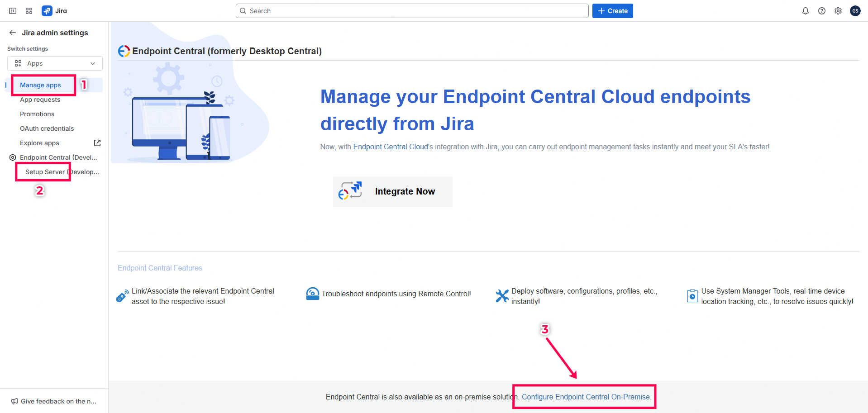Expand the Apps switch settings dropdown
This screenshot has width=868, height=413.
pyautogui.click(x=55, y=63)
